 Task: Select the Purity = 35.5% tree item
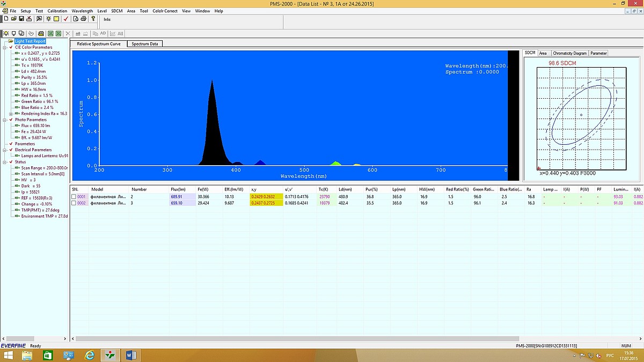[34, 77]
